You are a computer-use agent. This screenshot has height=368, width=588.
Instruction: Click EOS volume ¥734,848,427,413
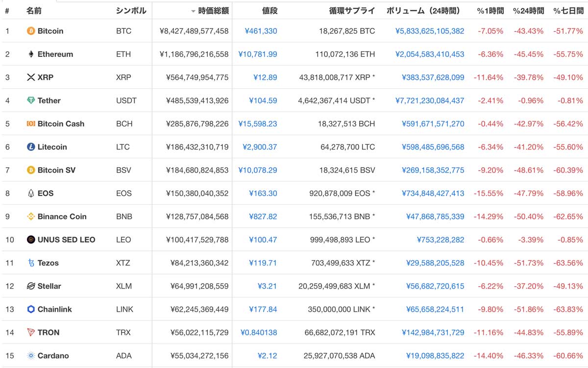pos(433,194)
